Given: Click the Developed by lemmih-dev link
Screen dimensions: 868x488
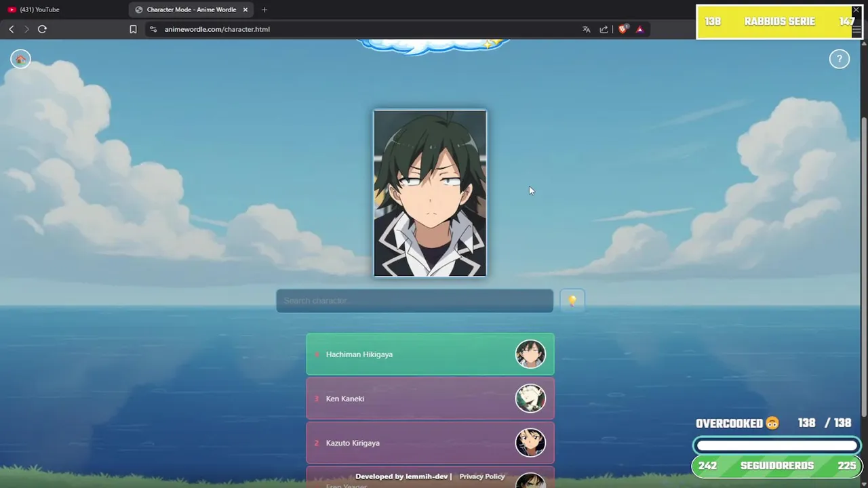Looking at the screenshot, I should click(401, 476).
